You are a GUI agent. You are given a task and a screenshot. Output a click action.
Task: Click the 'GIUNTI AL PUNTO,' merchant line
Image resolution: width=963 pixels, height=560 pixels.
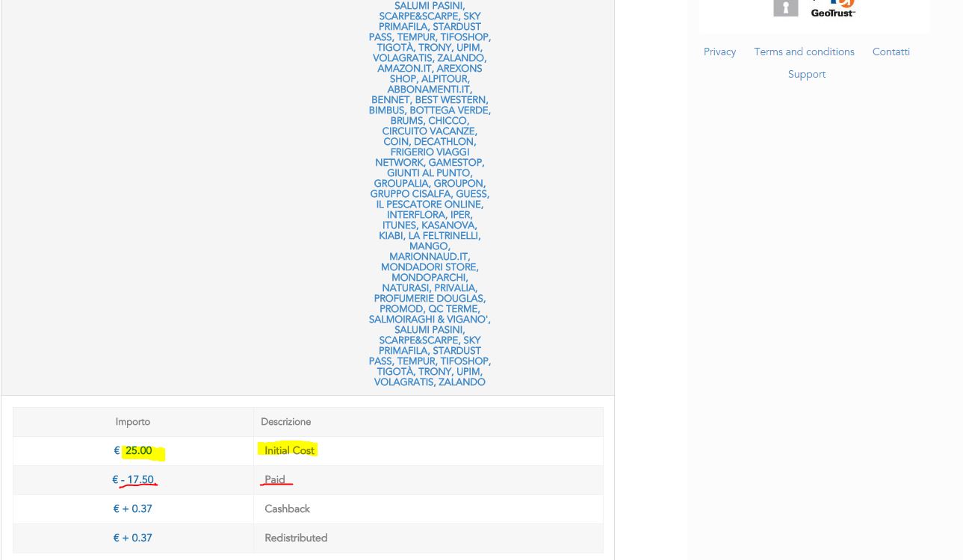(x=430, y=173)
